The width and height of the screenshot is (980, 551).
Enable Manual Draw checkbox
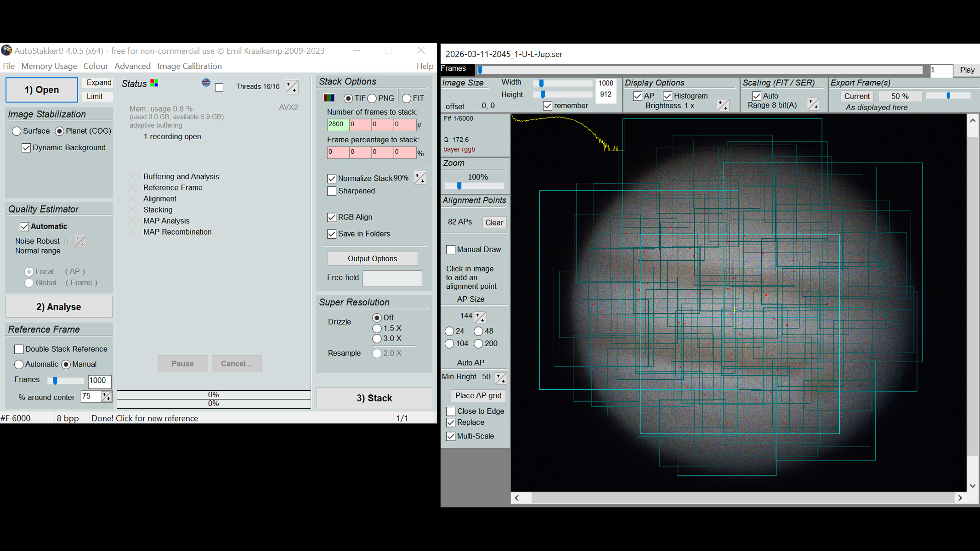pyautogui.click(x=451, y=249)
